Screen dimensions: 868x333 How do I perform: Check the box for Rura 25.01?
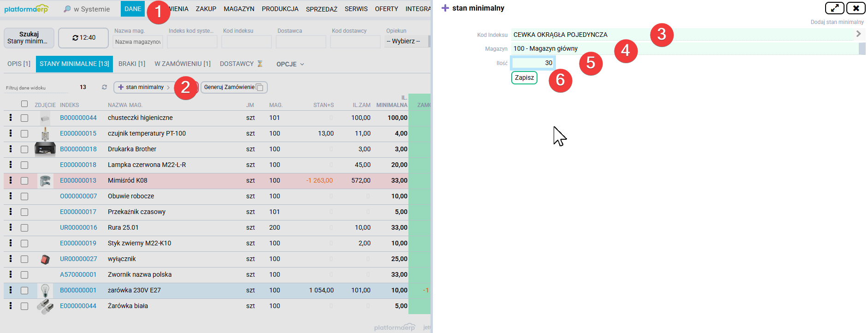[24, 228]
